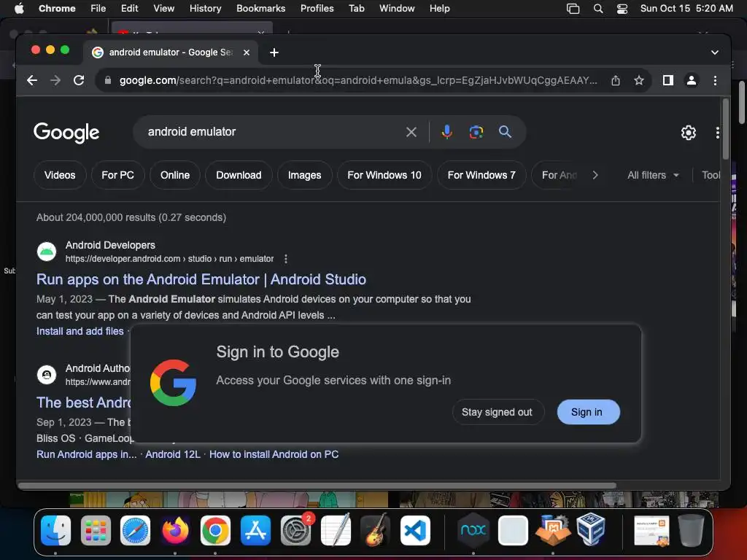Open the Bookmarks menu
Screen dimensions: 747x560
(260, 9)
